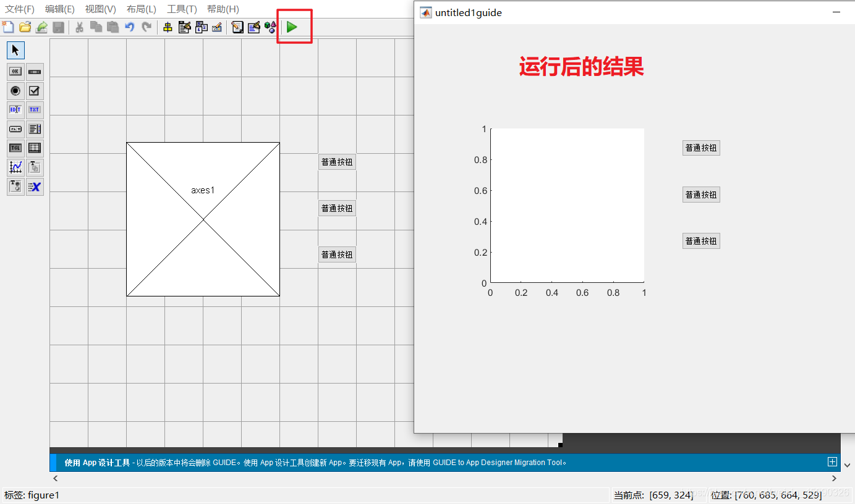The height and width of the screenshot is (504, 855).
Task: Activate the selection arrow tool
Action: (15, 50)
